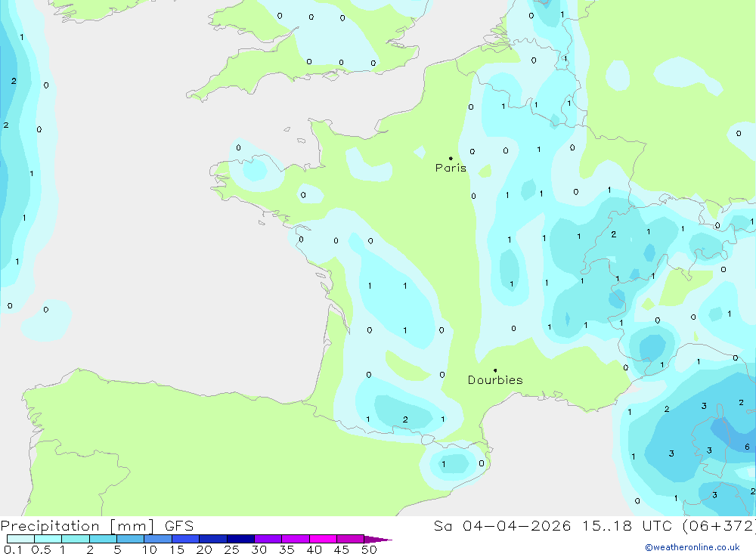Screen dimensions: 756x554
Task: Open the weatheronline.co.uk copyright link
Action: coord(692,547)
